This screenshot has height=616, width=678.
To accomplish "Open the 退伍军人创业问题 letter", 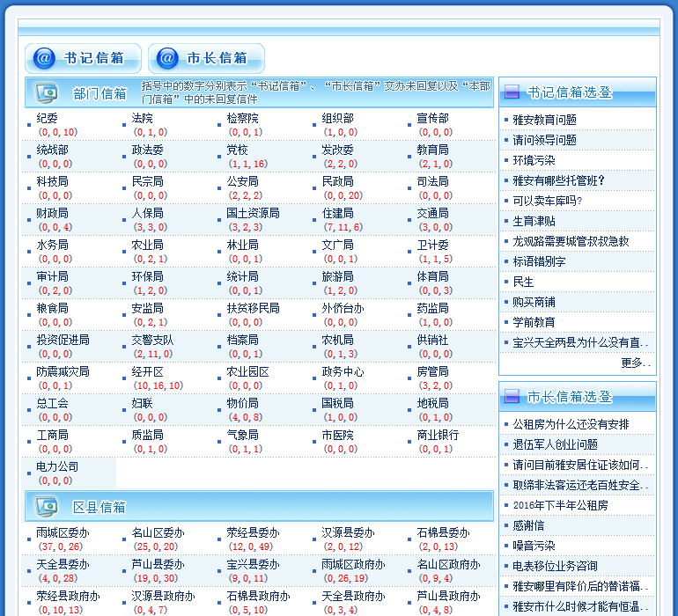I will [x=555, y=444].
